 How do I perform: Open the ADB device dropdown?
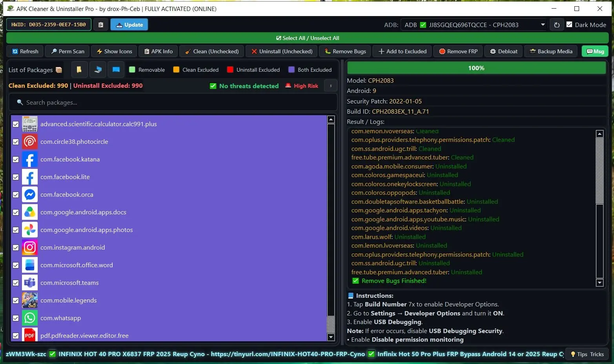[x=474, y=25]
